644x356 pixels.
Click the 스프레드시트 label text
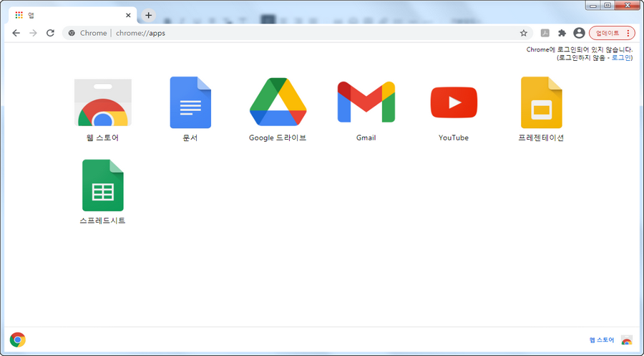[x=102, y=221]
